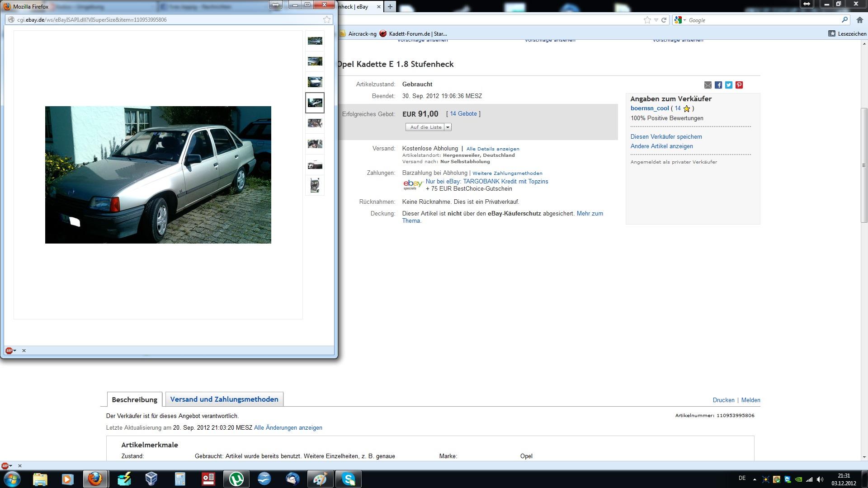Open a new tab with plus button

(x=390, y=7)
